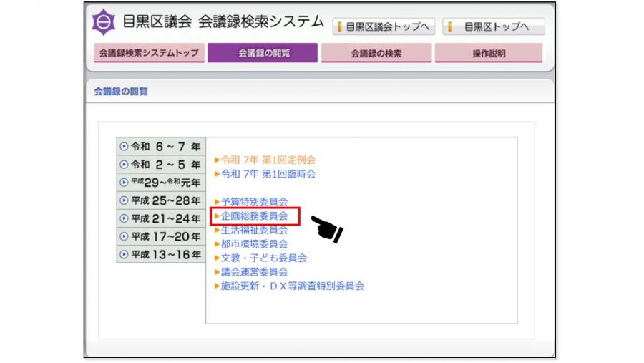
Task: Open 令和7年 第1回臨時会 link
Action: [268, 173]
